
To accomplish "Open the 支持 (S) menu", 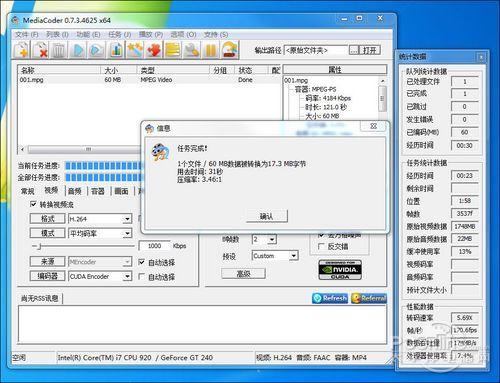I will tap(216, 35).
